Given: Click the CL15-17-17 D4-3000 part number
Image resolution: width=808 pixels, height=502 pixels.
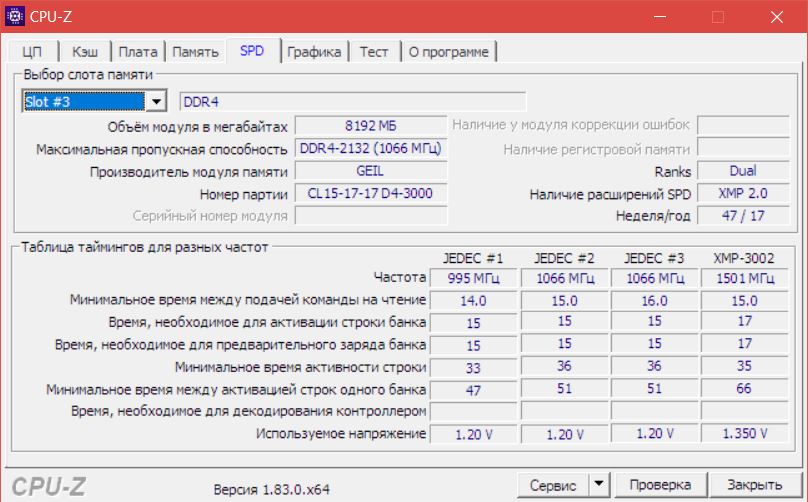Looking at the screenshot, I should 371,193.
